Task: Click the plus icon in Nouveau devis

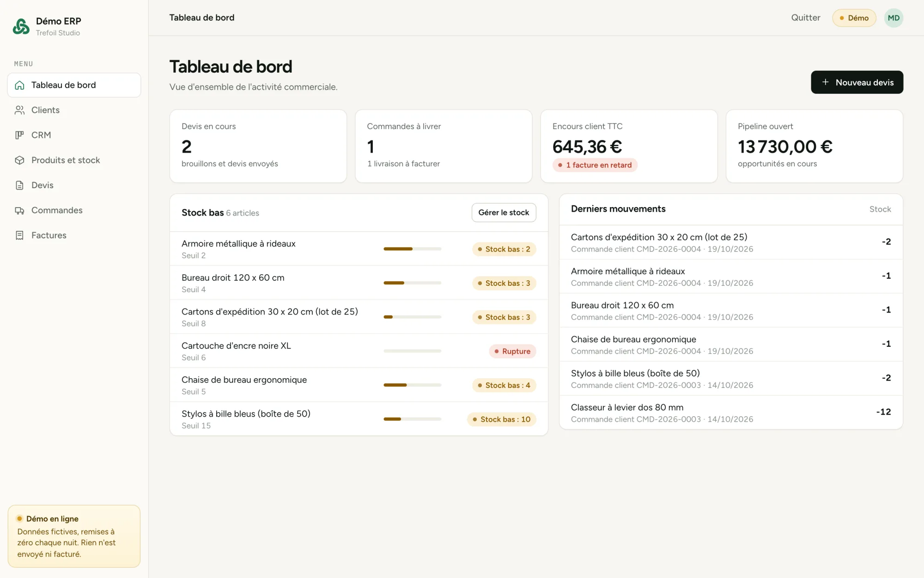Action: [x=825, y=82]
